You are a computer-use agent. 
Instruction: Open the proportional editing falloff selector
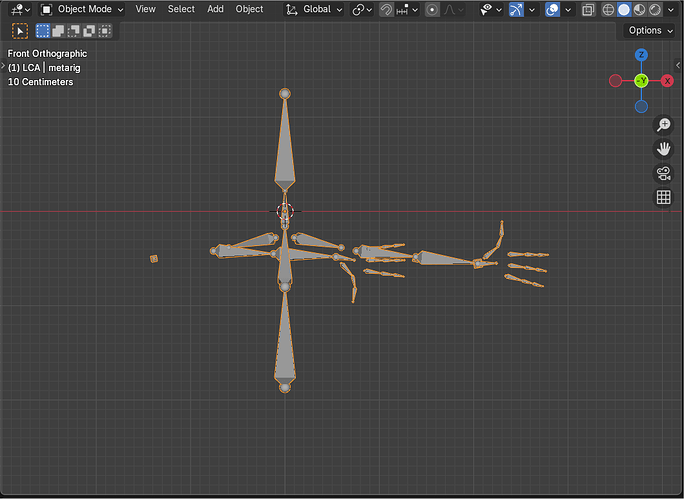click(454, 9)
